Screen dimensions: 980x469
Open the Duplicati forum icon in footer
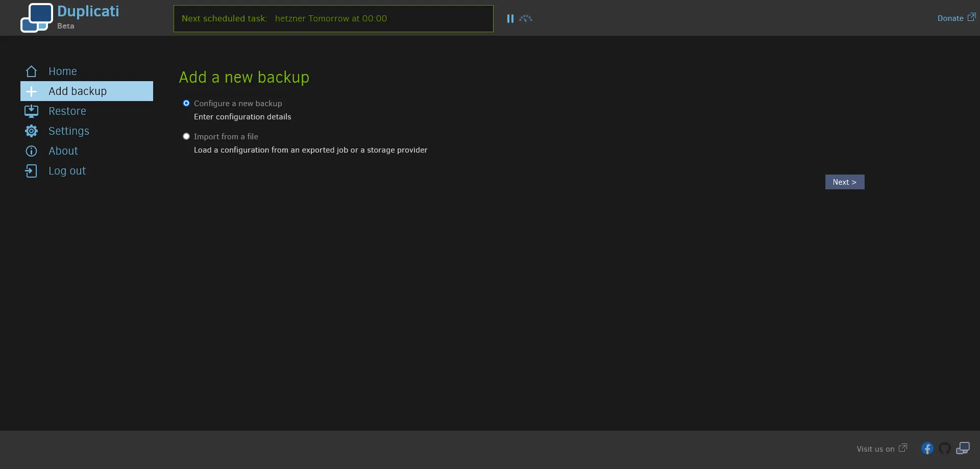963,449
